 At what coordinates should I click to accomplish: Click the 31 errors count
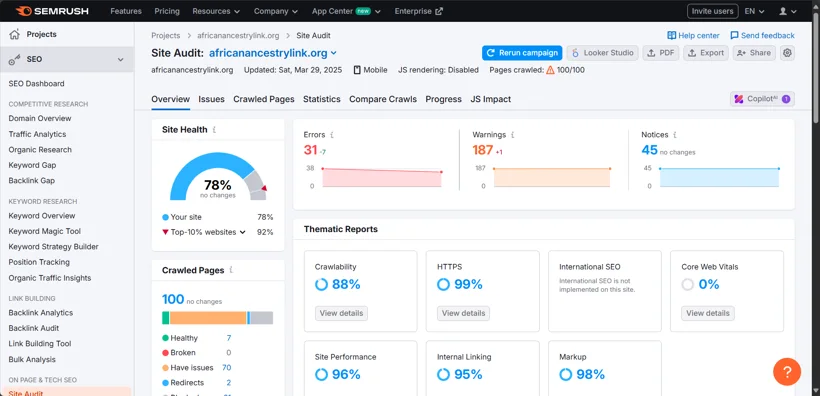pos(311,150)
